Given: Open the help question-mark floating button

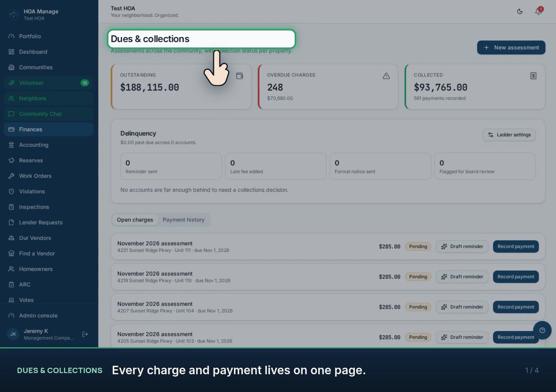Looking at the screenshot, I should pyautogui.click(x=542, y=330).
